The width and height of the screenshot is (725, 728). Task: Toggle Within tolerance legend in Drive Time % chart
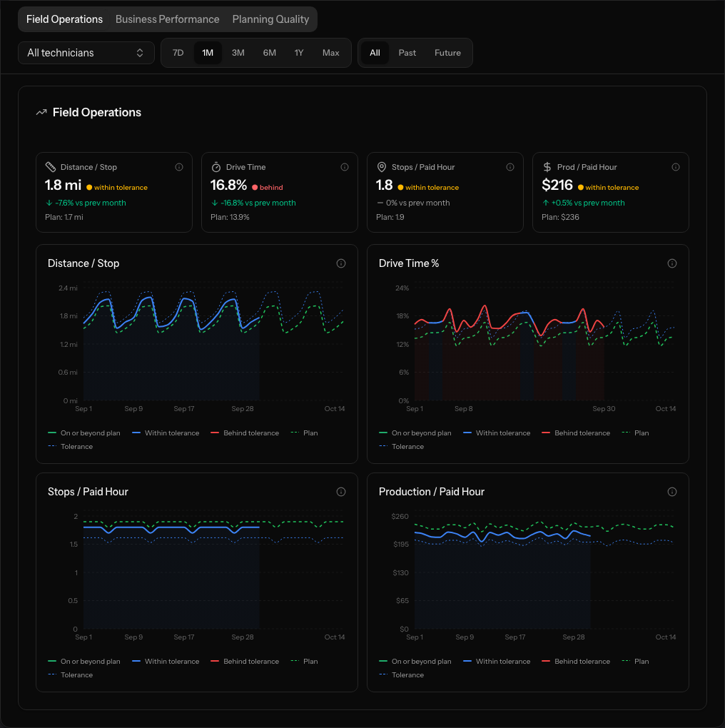point(497,433)
